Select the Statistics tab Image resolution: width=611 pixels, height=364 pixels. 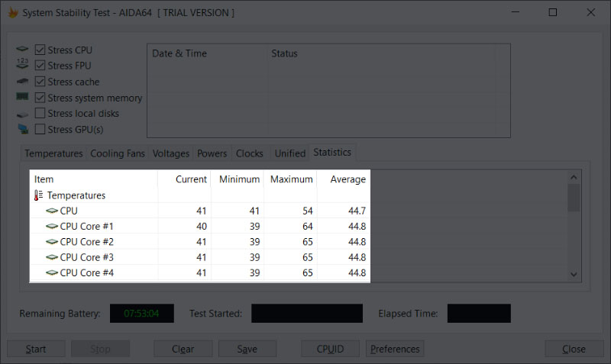point(332,152)
